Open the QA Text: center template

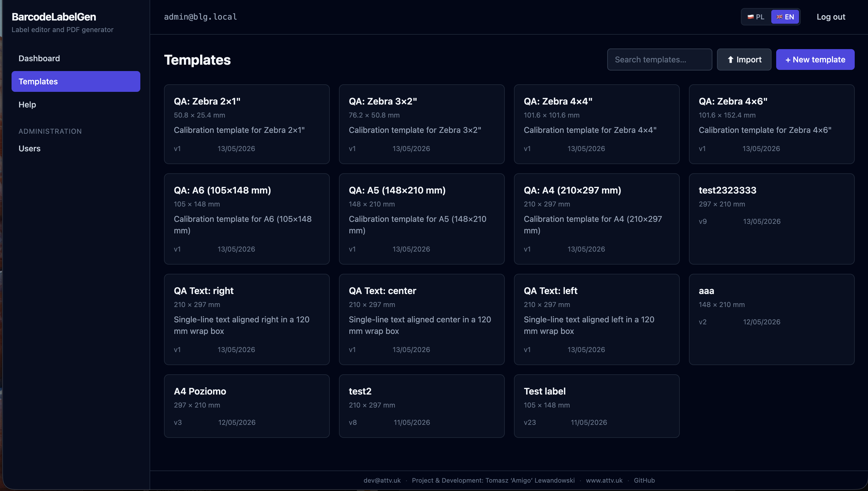pos(422,319)
